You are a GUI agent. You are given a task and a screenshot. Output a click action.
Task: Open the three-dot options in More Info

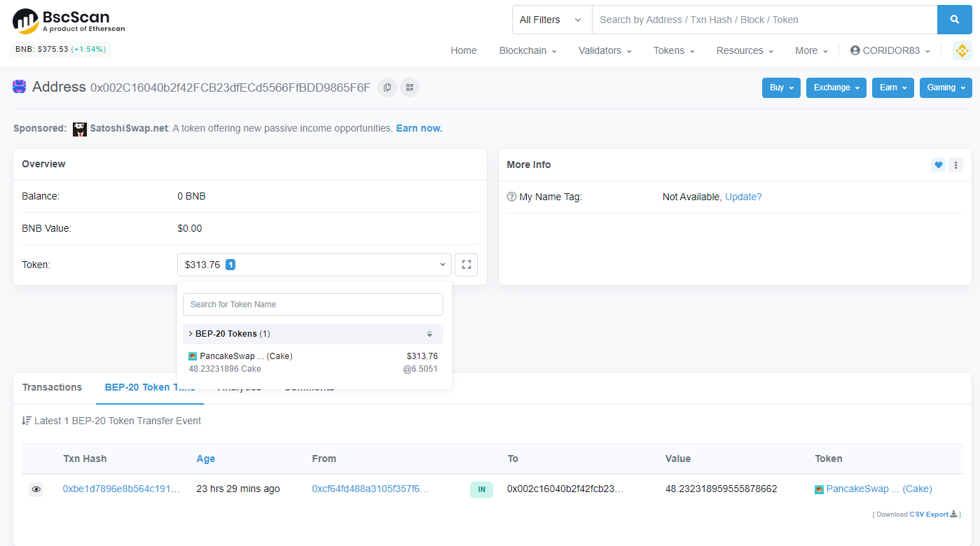(x=956, y=165)
